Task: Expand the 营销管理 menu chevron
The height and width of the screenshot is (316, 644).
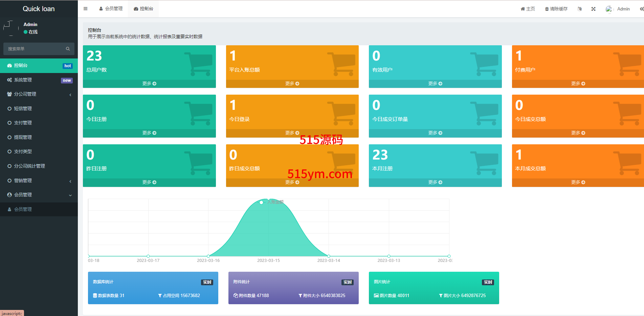Action: click(70, 181)
